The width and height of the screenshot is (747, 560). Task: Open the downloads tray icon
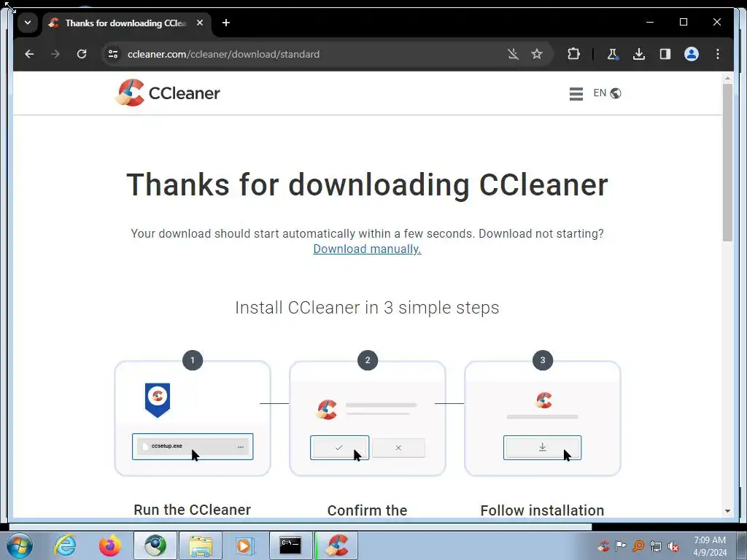[x=639, y=54]
